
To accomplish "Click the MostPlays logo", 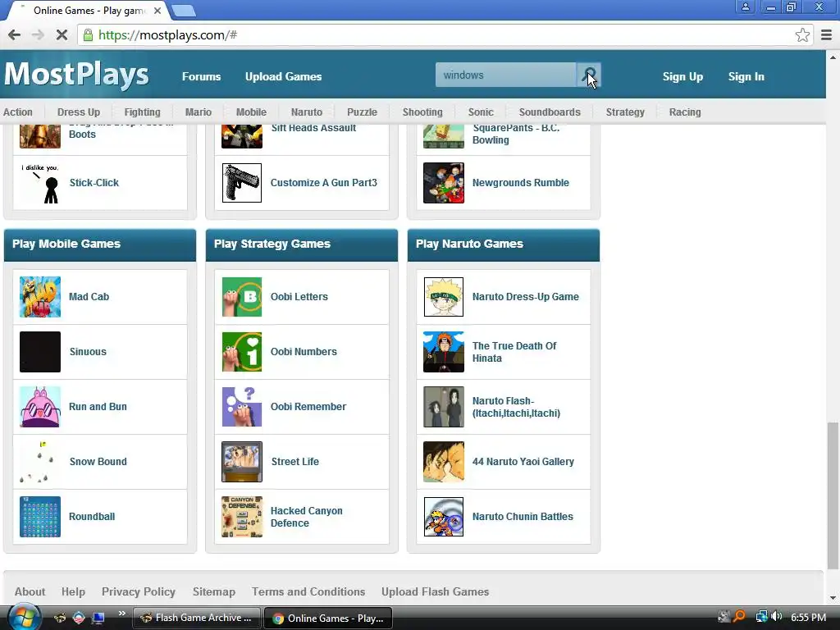I will coord(76,75).
